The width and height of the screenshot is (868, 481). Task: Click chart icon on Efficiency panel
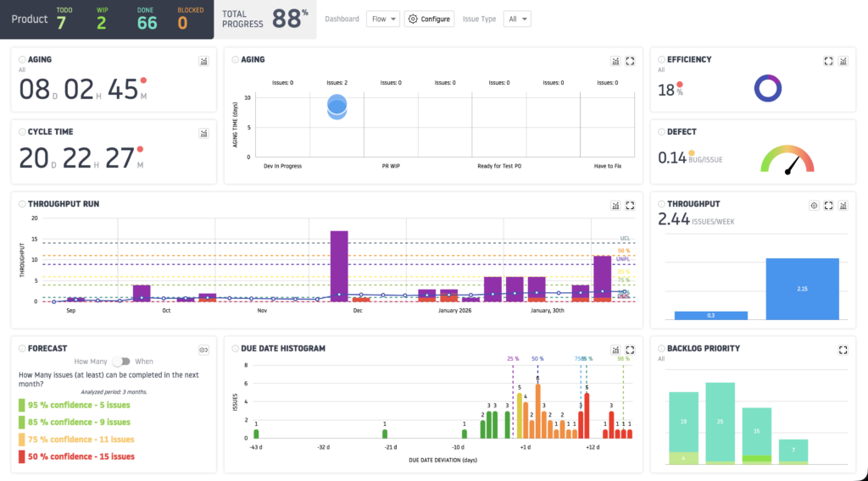coord(843,61)
